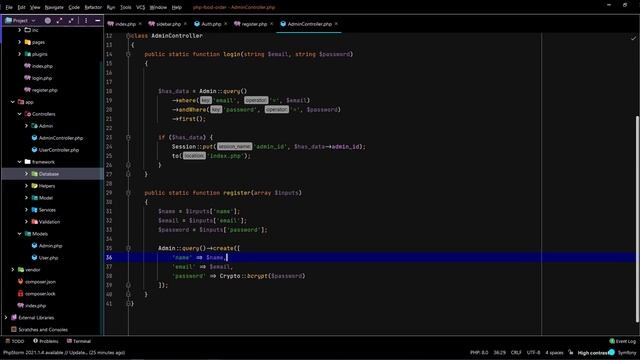Collapse the framework folder
Screen dimensions: 640x360
(19, 162)
